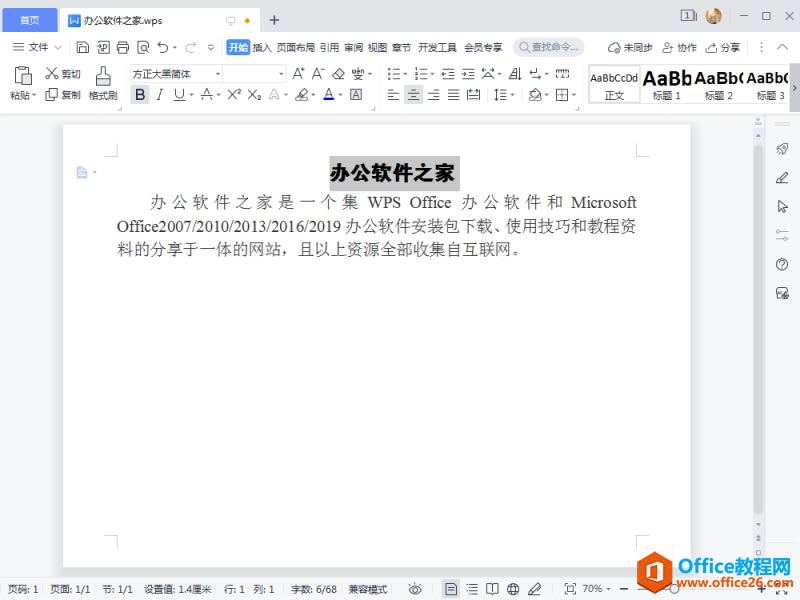800x600 pixels.
Task: Click the Paste clipboard icon
Action: pos(22,76)
